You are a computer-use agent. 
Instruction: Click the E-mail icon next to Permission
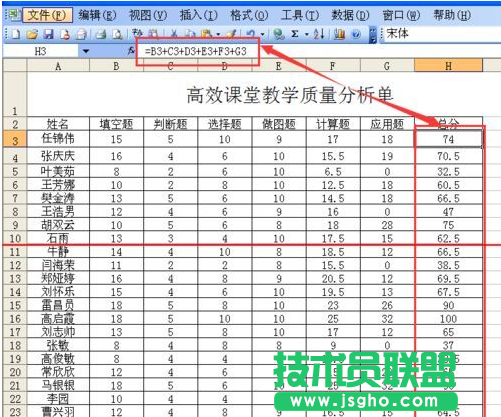point(82,34)
